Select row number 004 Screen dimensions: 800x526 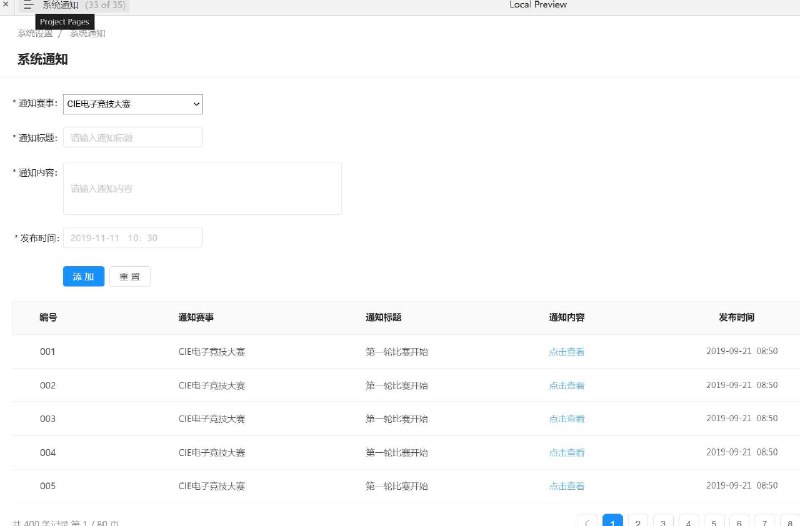click(47, 453)
